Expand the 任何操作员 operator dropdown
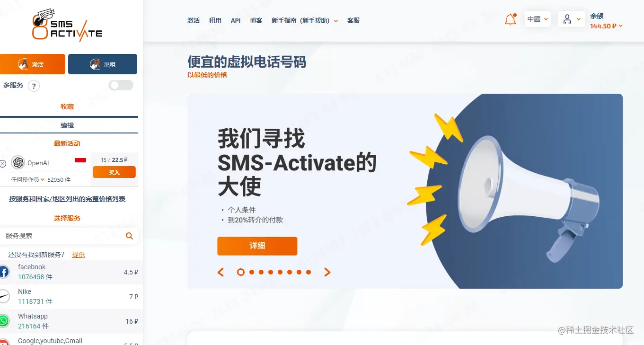Image resolution: width=644 pixels, height=345 pixels. pyautogui.click(x=27, y=180)
